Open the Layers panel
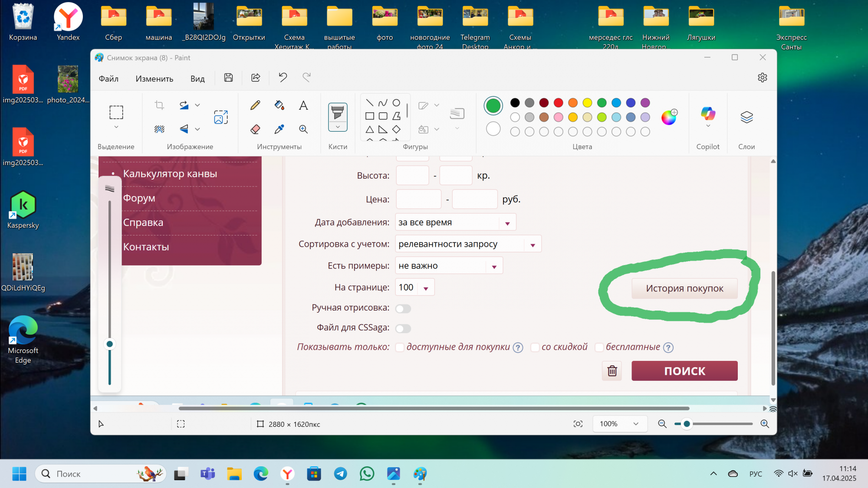Viewport: 868px width, 488px height. click(x=746, y=117)
